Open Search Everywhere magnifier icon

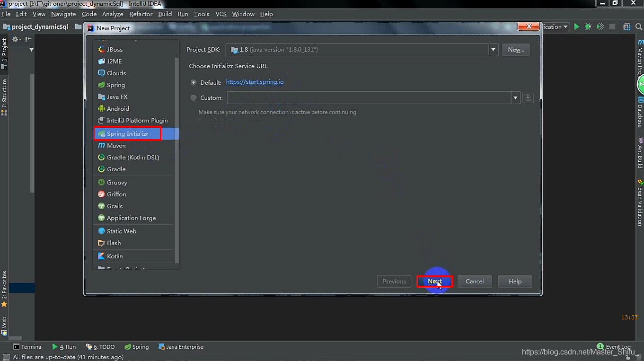pos(638,27)
